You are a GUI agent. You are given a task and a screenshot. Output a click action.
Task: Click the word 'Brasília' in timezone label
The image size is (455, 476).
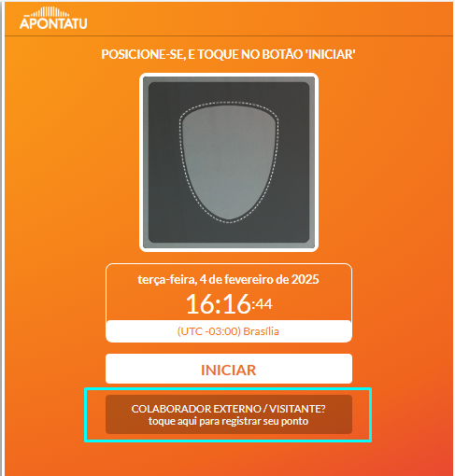point(261,331)
